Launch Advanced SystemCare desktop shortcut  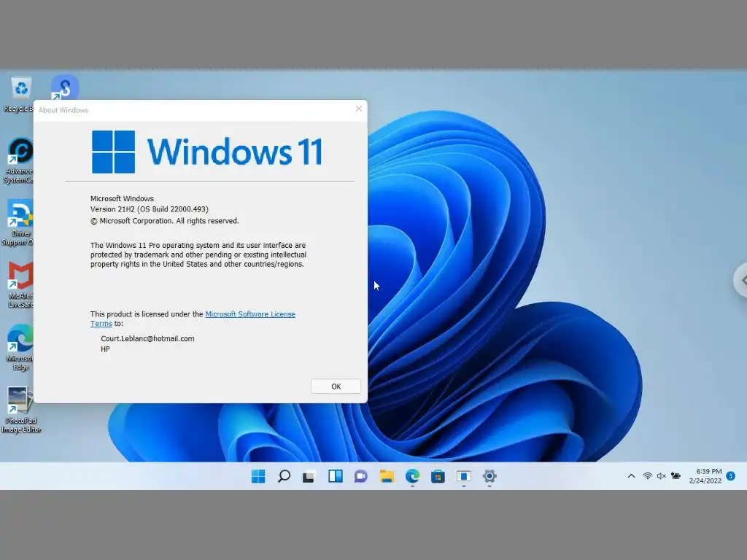click(x=19, y=161)
